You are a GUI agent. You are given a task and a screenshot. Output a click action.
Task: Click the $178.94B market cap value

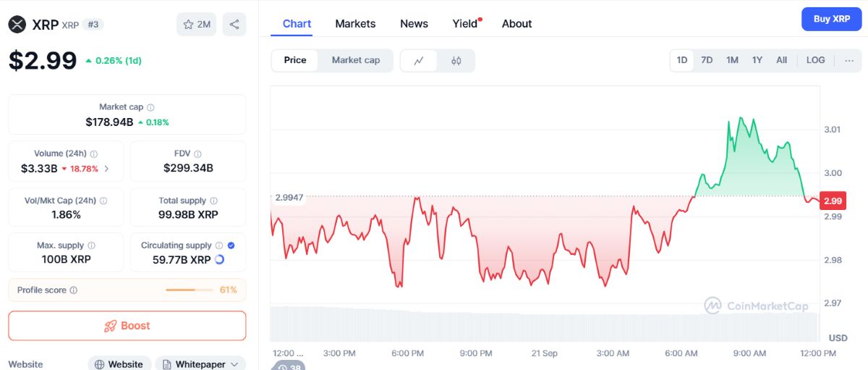(x=109, y=122)
